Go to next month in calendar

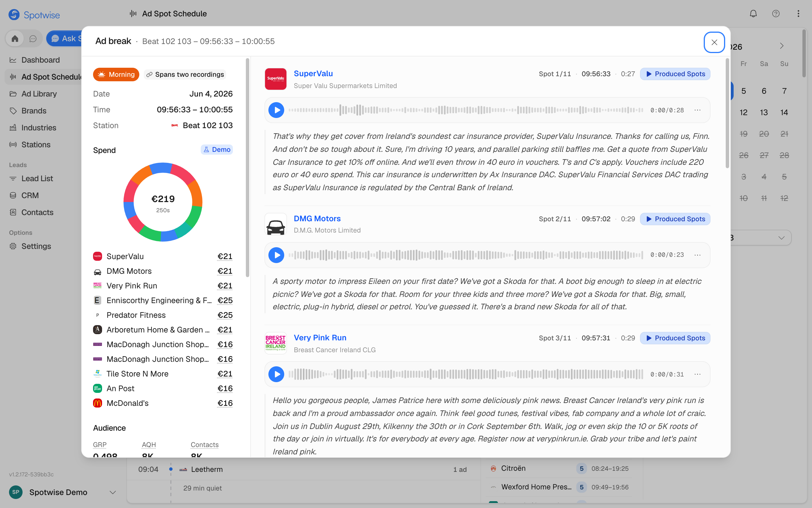pyautogui.click(x=782, y=46)
